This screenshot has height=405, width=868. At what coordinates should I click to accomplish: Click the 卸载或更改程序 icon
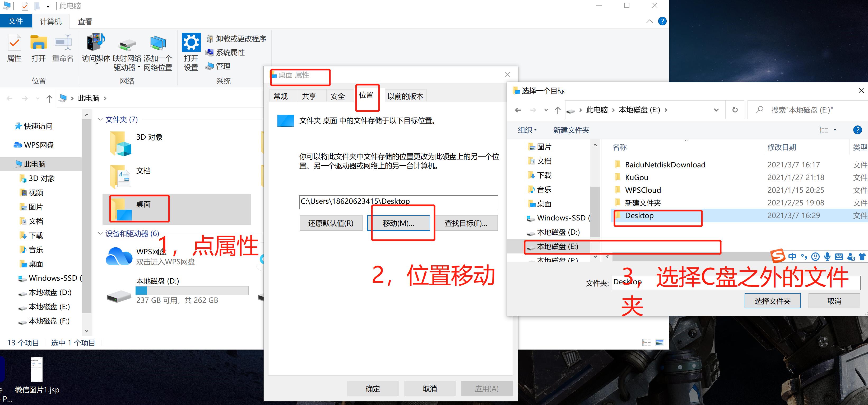click(x=210, y=39)
